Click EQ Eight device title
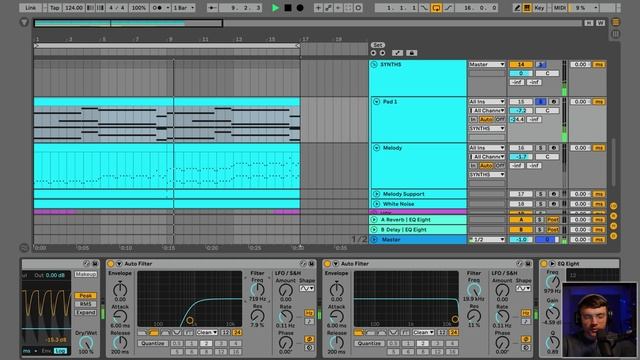 569,264
